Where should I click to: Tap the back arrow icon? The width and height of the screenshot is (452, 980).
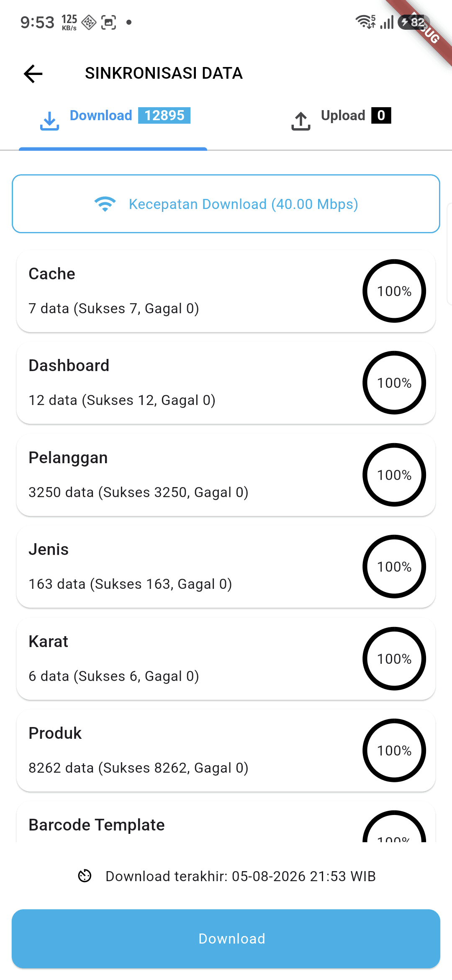pos(33,74)
